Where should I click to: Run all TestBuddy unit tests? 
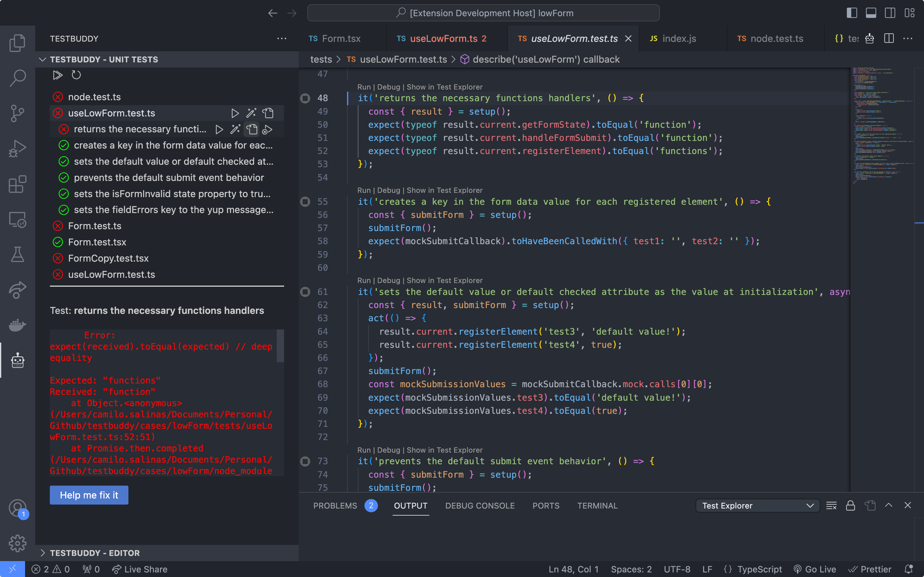pos(57,75)
